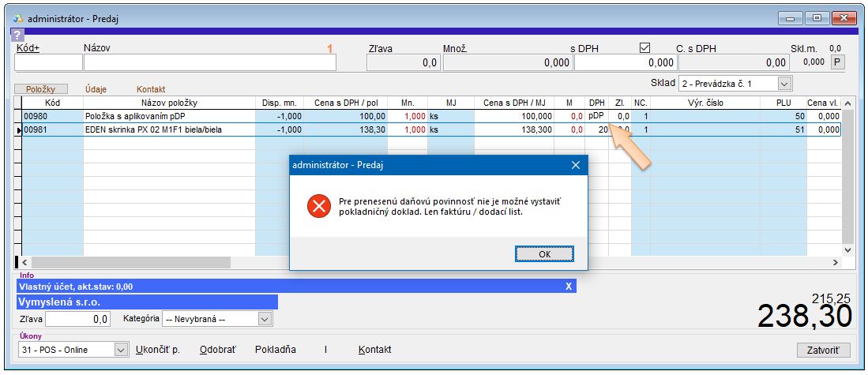The width and height of the screenshot is (868, 375).
Task: Switch to the Kontakt tab above the table
Action: click(151, 90)
